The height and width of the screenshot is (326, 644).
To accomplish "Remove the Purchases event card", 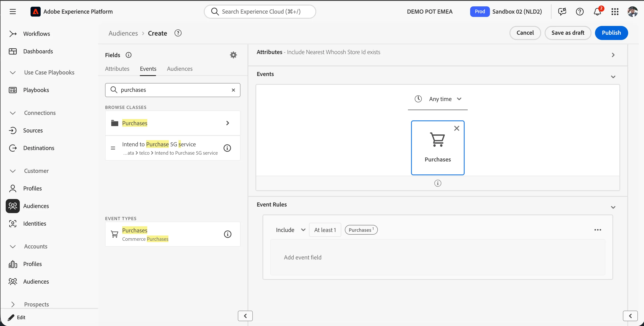I will 457,128.
